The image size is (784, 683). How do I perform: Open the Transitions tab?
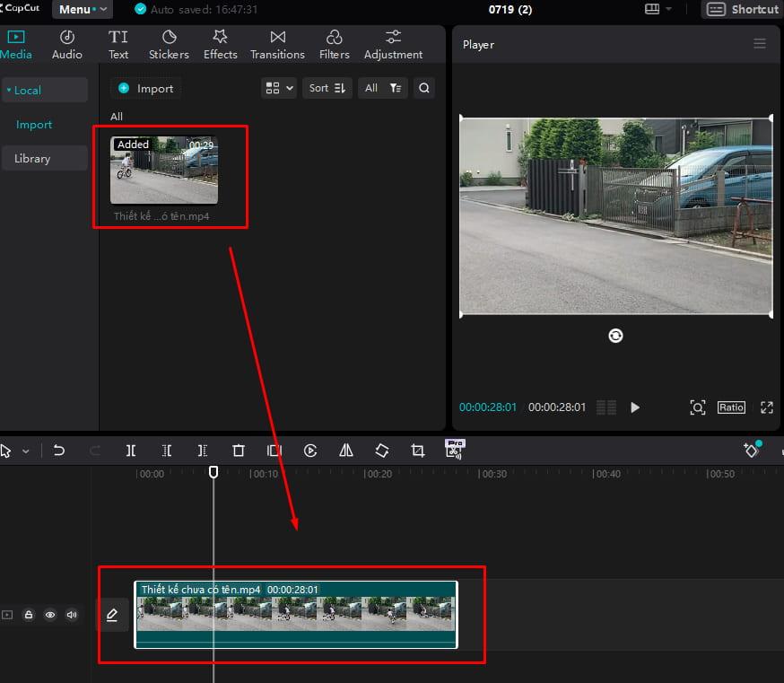click(277, 43)
